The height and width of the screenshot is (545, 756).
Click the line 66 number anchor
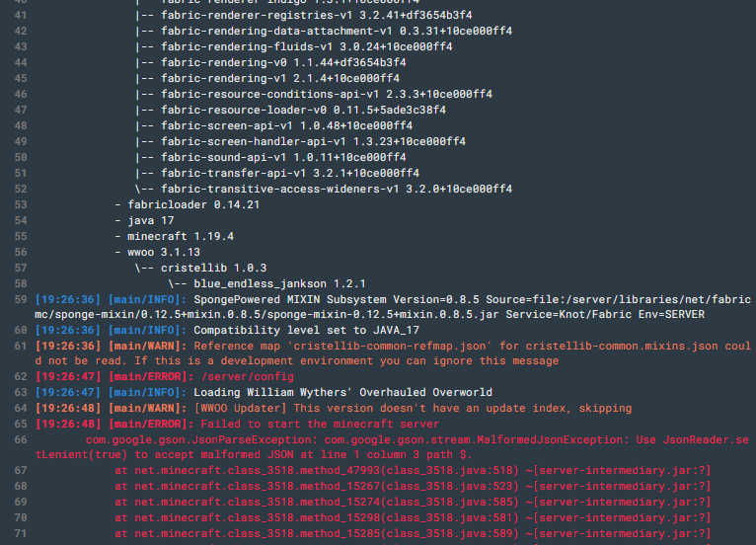21,440
